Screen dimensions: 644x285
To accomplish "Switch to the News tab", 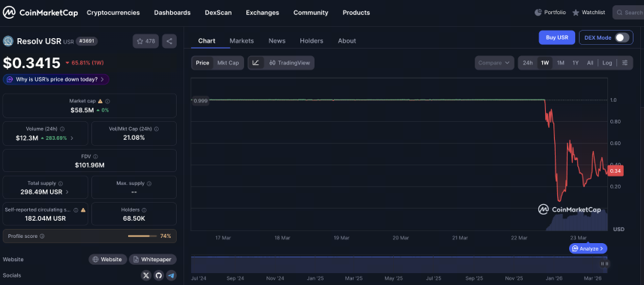I will click(277, 40).
